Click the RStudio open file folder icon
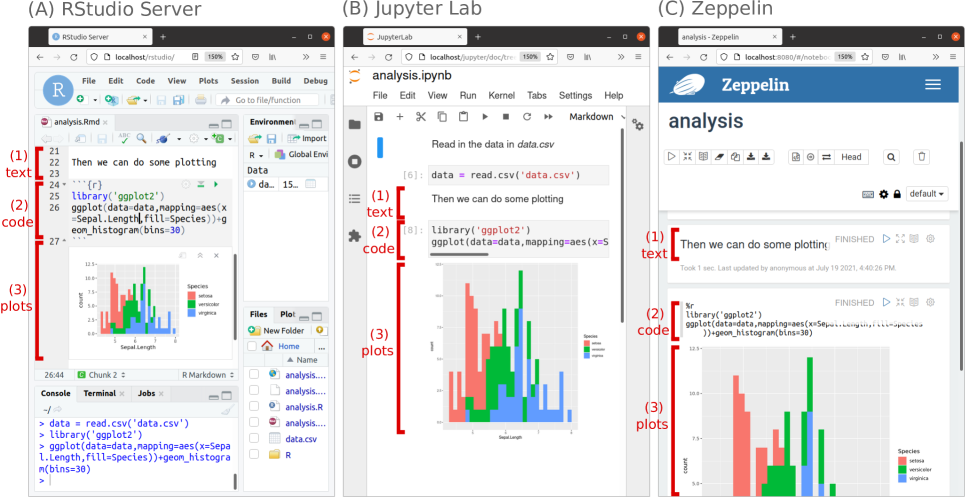The width and height of the screenshot is (969, 501). click(x=134, y=99)
